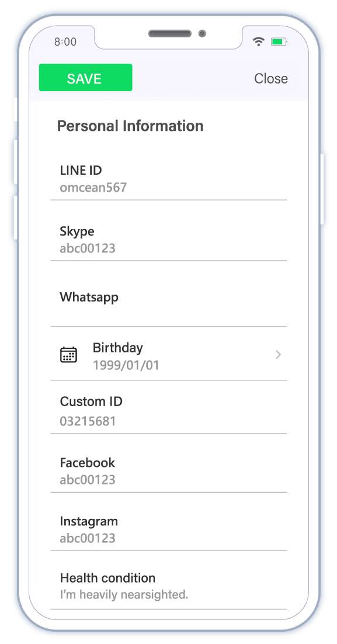Image resolution: width=337 pixels, height=644 pixels.
Task: Click the green SAVE button
Action: [85, 77]
